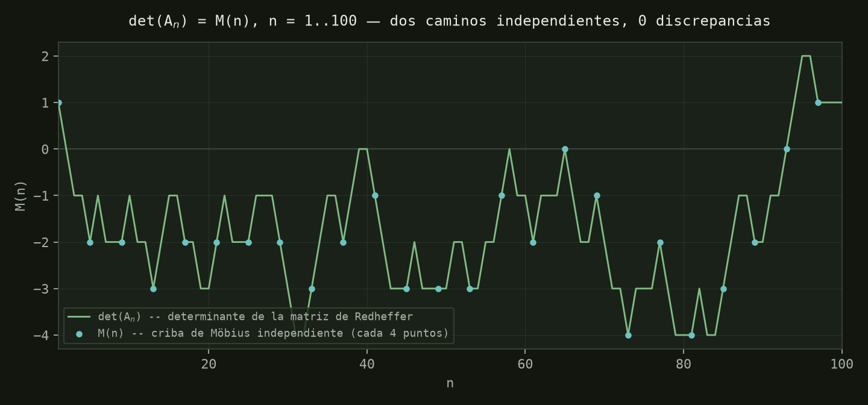Viewport: 868px width, 405px height.
Task: Select the y-axis tick label "−3"
Action: click(42, 289)
